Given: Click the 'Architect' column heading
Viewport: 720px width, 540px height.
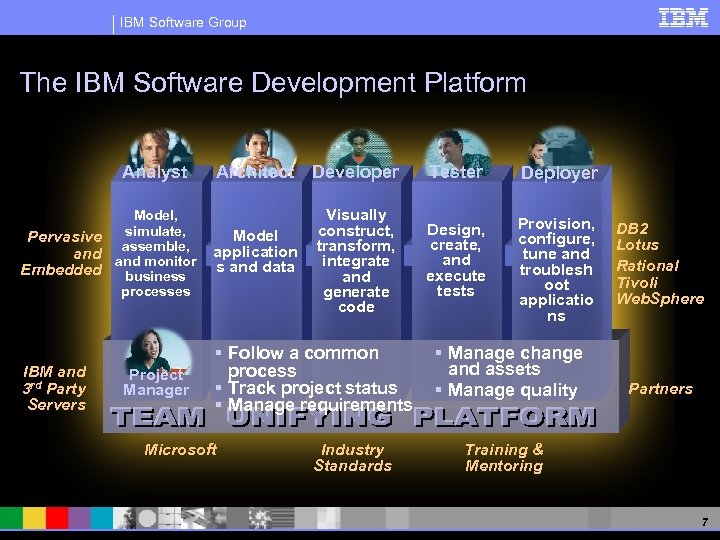Looking at the screenshot, I should coord(255,172).
